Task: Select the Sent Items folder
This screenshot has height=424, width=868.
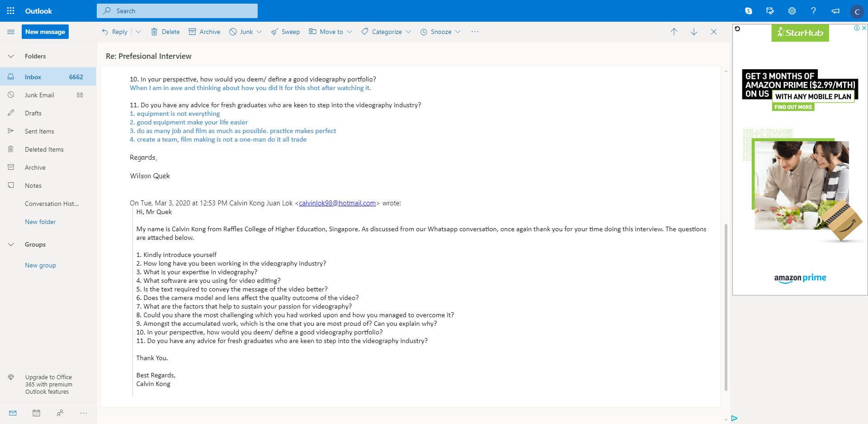Action: coord(39,131)
